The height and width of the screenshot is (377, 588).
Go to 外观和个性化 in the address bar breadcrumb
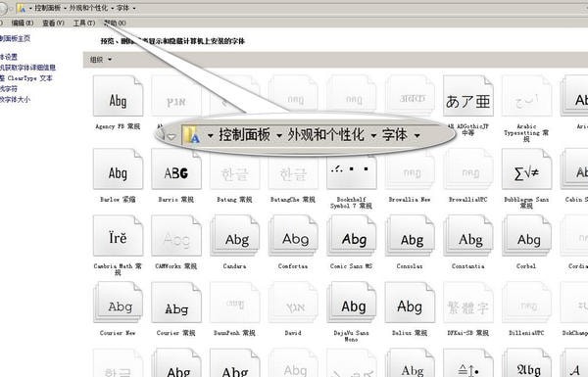[x=88, y=8]
